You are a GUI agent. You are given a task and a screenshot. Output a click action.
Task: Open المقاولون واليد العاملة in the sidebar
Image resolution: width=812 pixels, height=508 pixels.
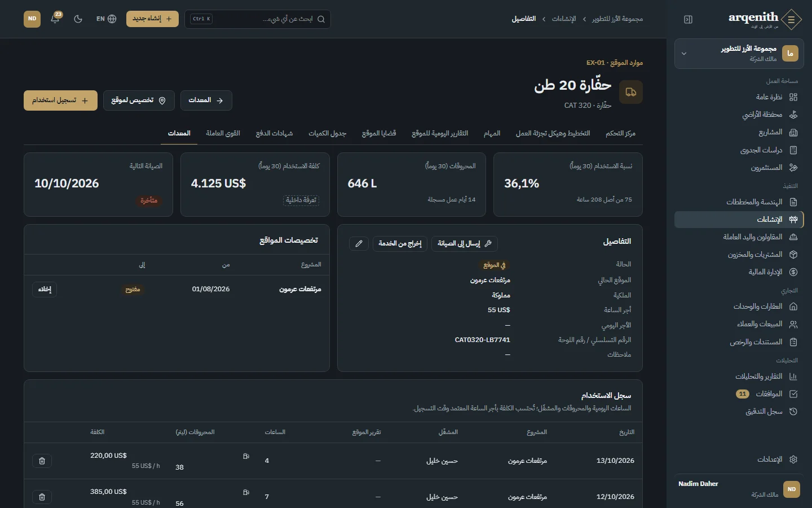coord(739,237)
